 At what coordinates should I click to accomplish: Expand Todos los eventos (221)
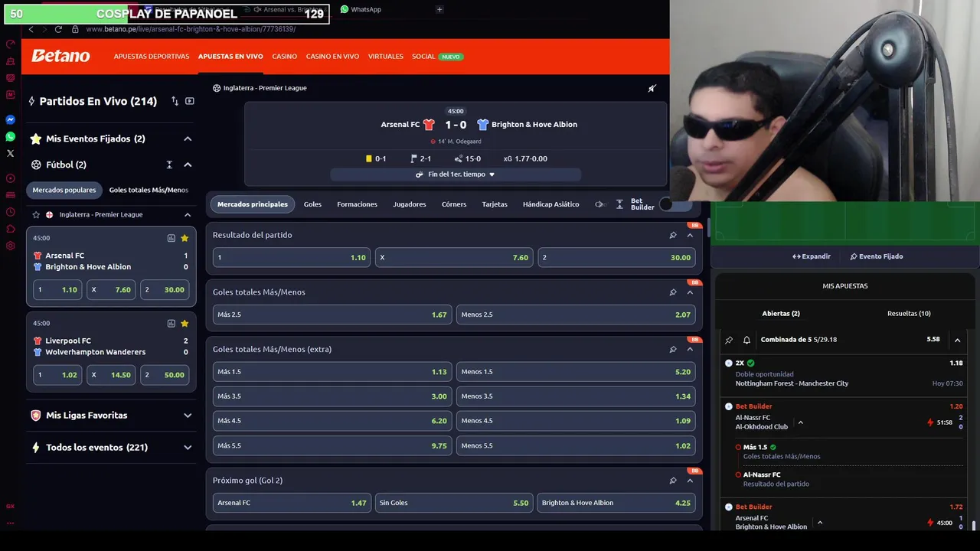click(188, 447)
